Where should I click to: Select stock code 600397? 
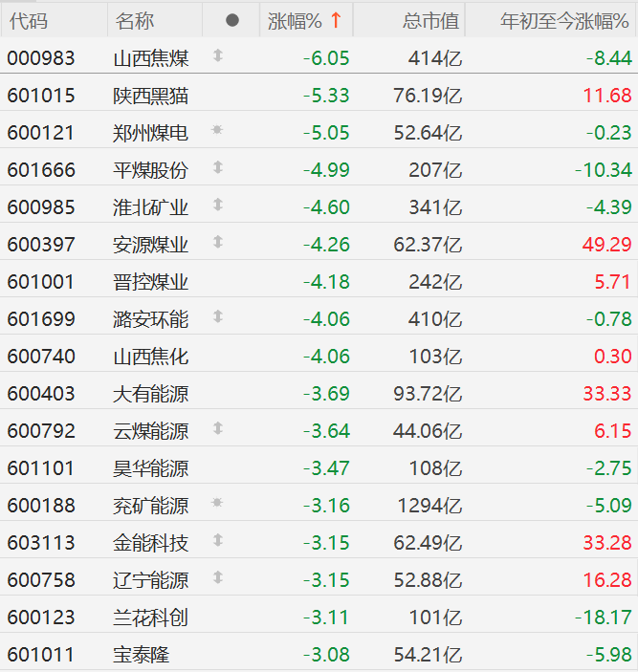coord(41,245)
